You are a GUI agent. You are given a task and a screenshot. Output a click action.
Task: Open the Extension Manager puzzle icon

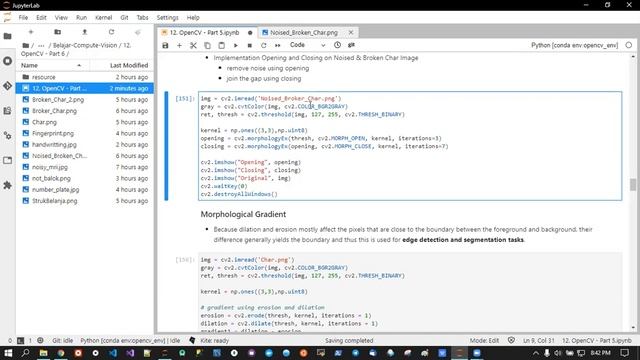(x=7, y=185)
